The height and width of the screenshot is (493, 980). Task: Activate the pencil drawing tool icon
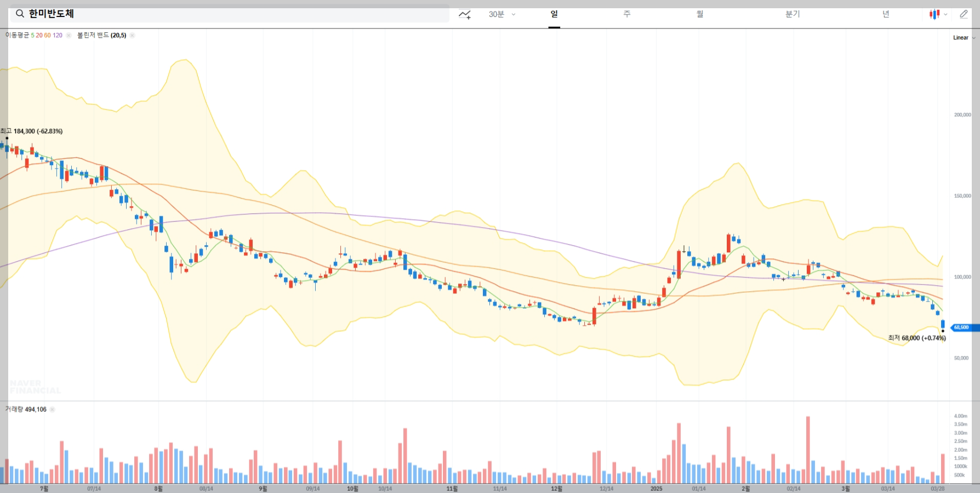tap(964, 14)
